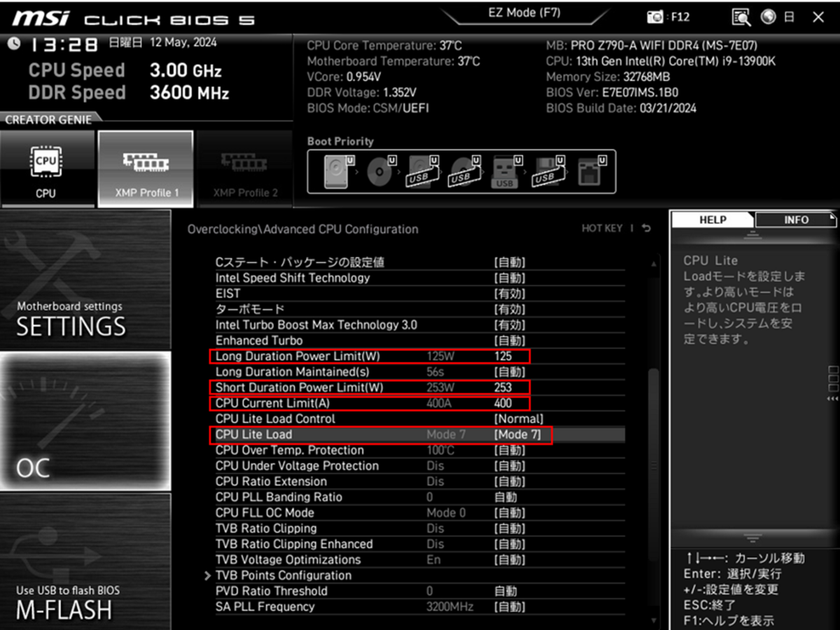
Task: Toggle Intel Turbo Boost Max Technology 3.0 value
Action: (510, 325)
